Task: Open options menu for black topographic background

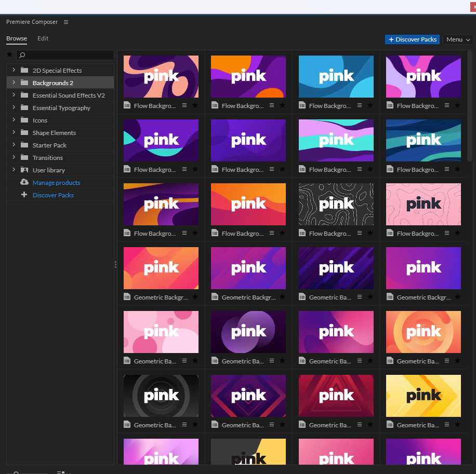Action: (360, 233)
